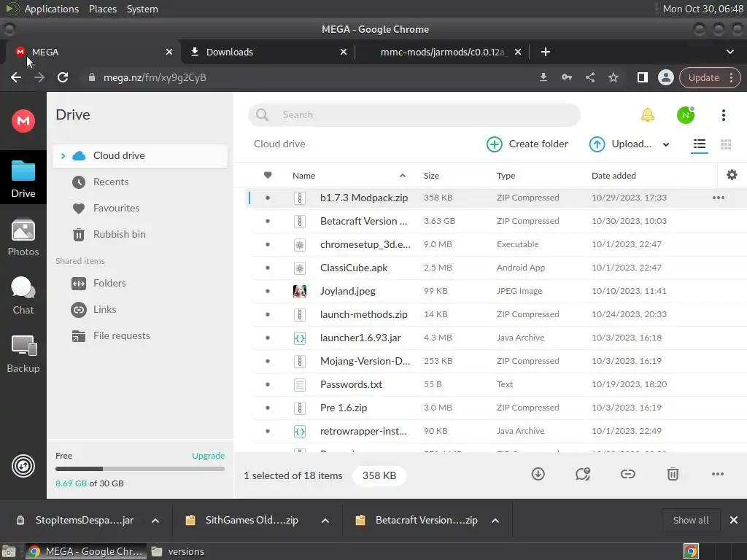Sort by Size column
Viewport: 747px width, 560px height.
[432, 176]
